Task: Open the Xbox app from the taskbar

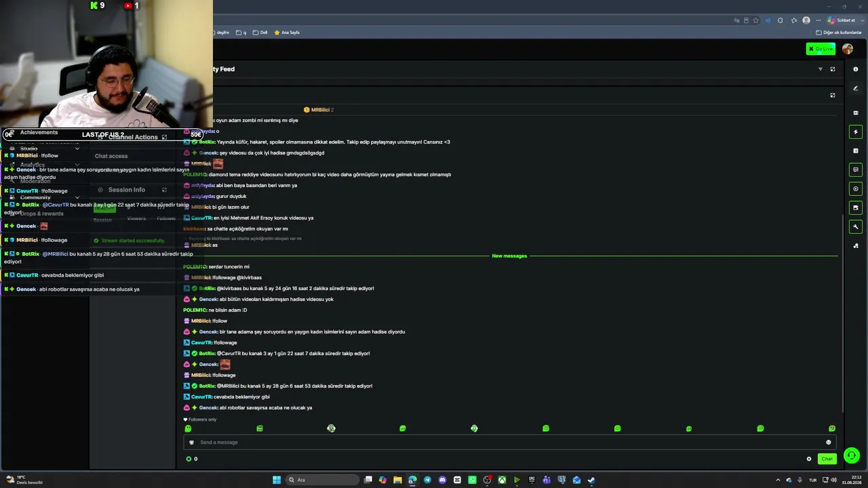Action: (x=502, y=480)
